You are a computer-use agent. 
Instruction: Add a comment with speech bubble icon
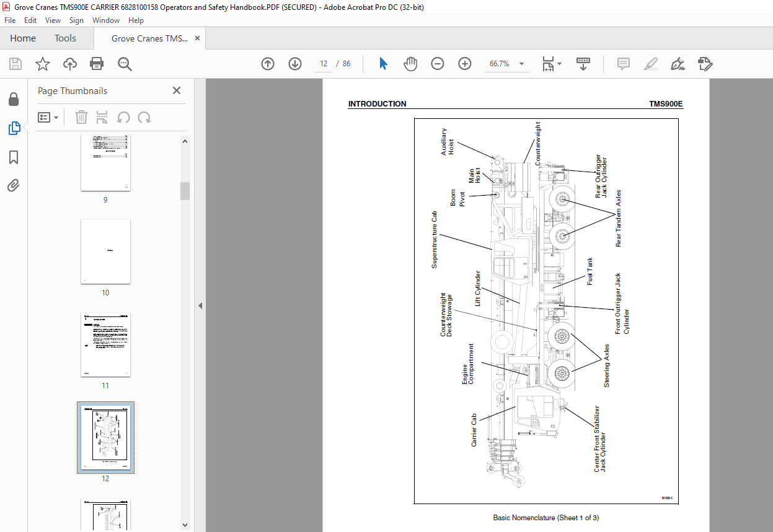coord(624,64)
